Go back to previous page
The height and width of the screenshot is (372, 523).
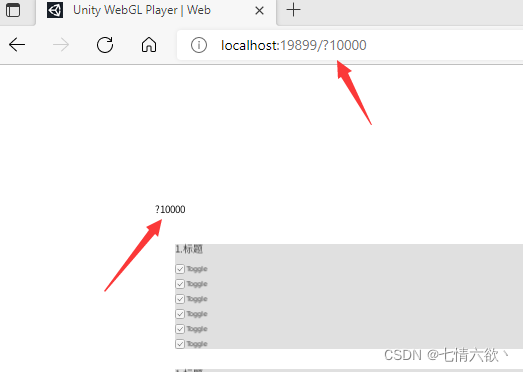click(x=17, y=45)
